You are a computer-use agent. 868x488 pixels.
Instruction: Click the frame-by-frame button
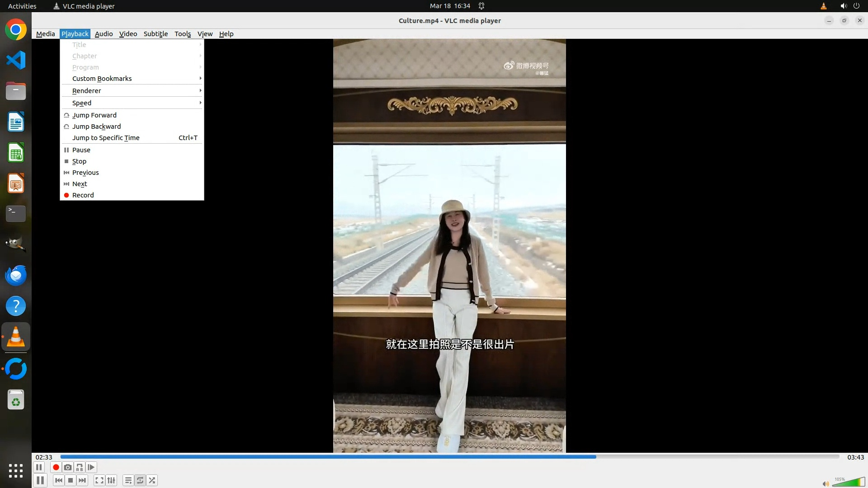(91, 467)
